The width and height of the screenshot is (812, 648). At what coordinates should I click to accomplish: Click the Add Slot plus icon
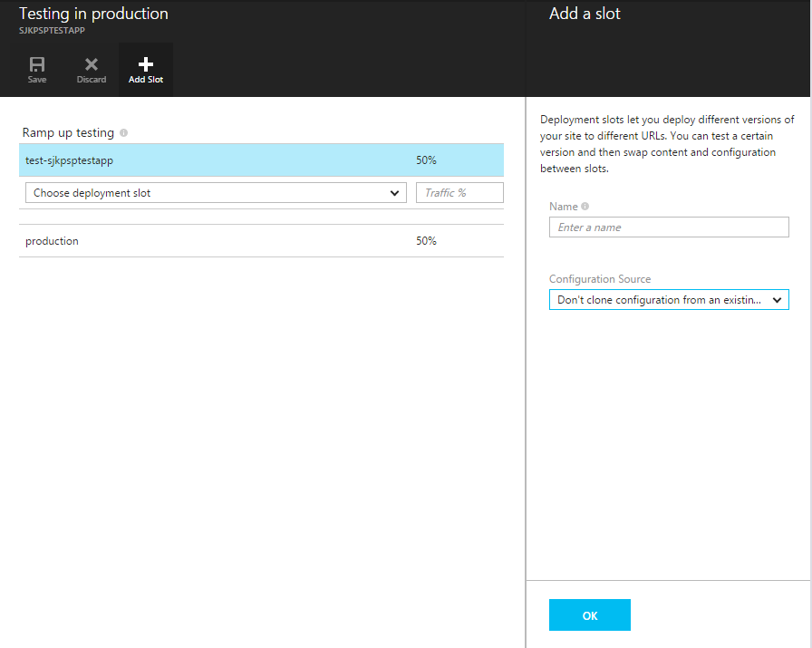[145, 64]
